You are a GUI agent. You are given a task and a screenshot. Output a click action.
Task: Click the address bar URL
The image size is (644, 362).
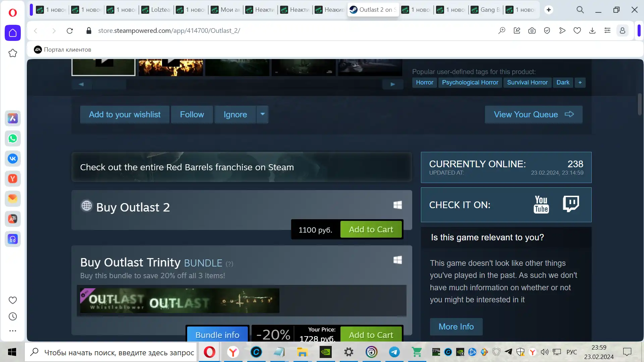[x=169, y=31]
